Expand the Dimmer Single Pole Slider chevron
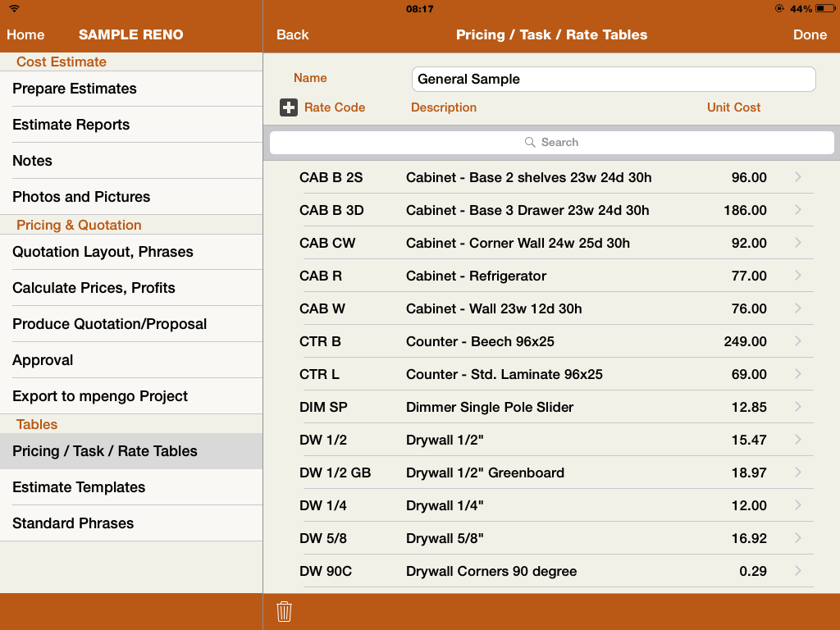This screenshot has height=630, width=840. tap(798, 407)
